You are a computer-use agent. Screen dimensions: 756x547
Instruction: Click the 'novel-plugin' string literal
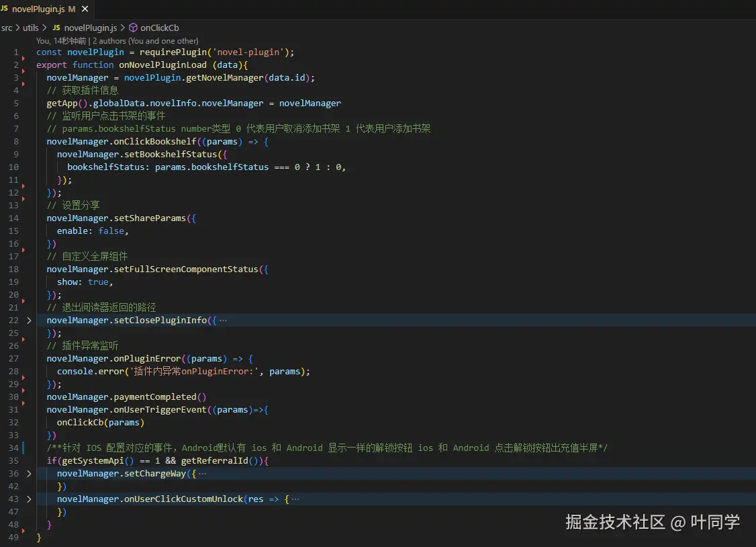click(x=248, y=52)
